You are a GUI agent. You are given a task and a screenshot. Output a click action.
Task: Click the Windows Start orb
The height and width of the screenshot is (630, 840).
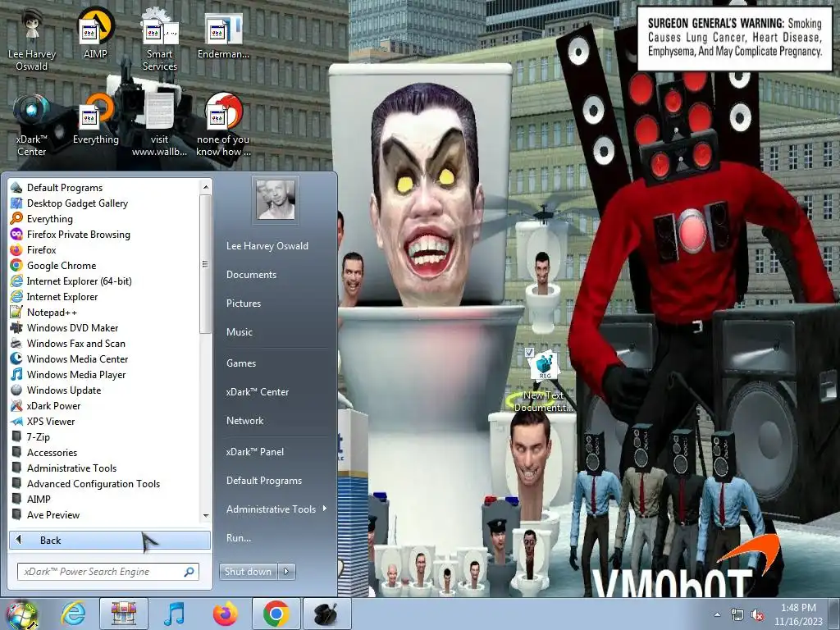coord(21,615)
